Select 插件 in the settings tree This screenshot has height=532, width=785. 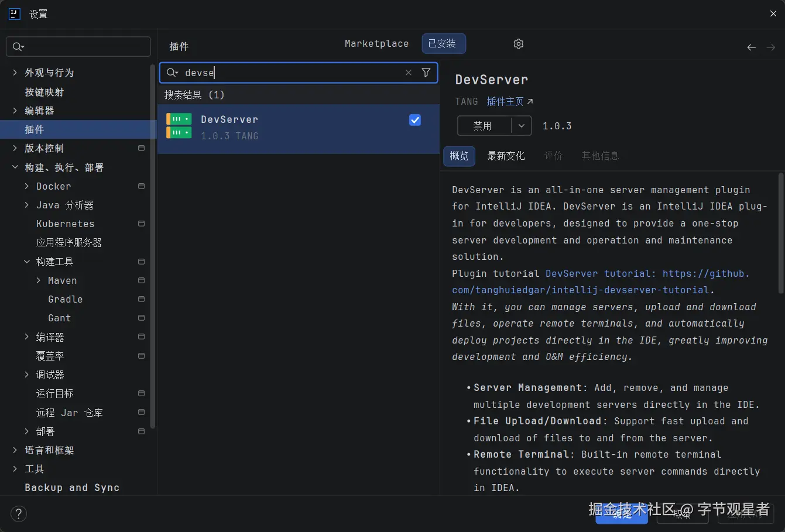(x=78, y=129)
